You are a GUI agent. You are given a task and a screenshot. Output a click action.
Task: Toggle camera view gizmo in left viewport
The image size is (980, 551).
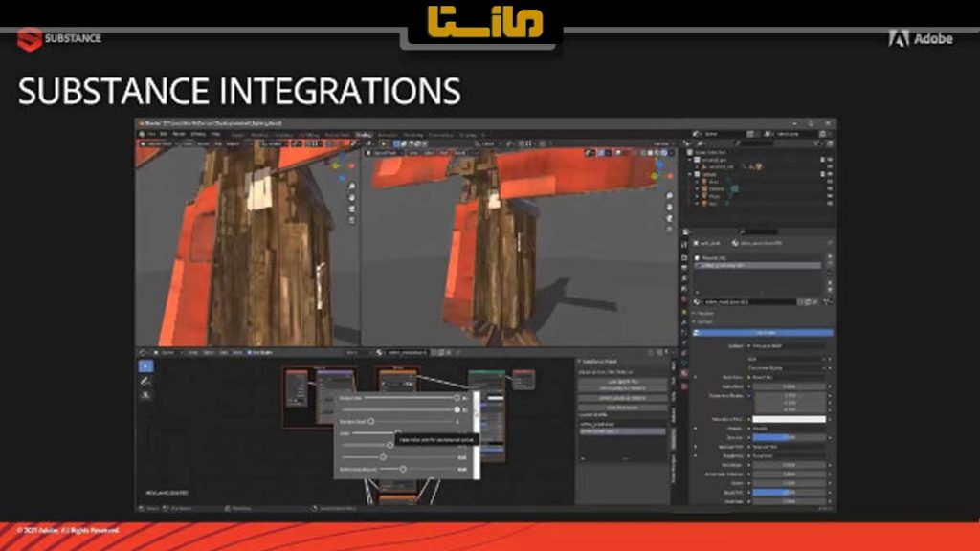(352, 209)
